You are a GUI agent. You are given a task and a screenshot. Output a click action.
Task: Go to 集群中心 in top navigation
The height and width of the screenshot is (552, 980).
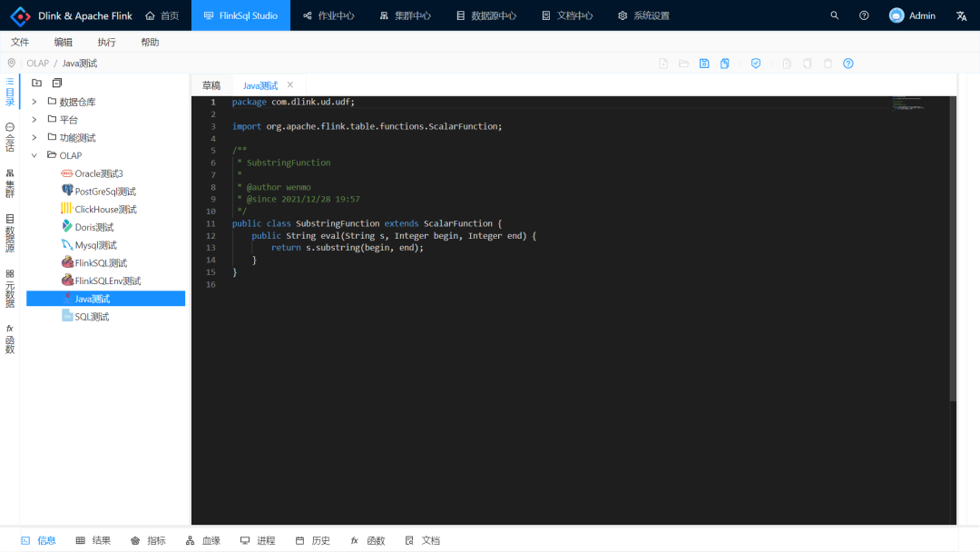click(x=405, y=15)
